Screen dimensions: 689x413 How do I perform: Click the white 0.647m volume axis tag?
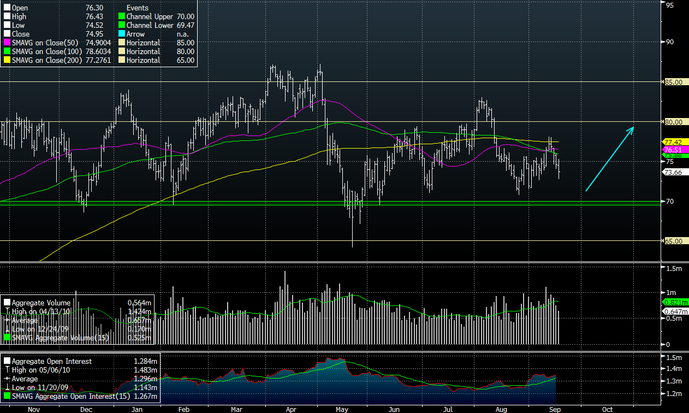(x=675, y=312)
